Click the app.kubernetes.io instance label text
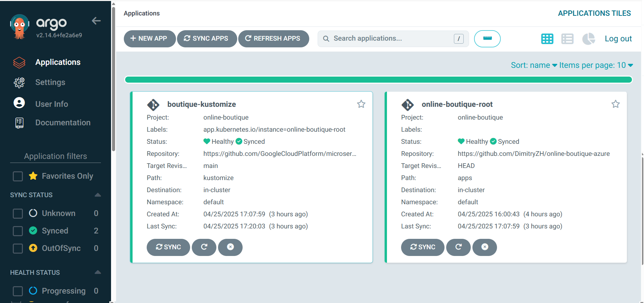The image size is (644, 303). click(274, 129)
